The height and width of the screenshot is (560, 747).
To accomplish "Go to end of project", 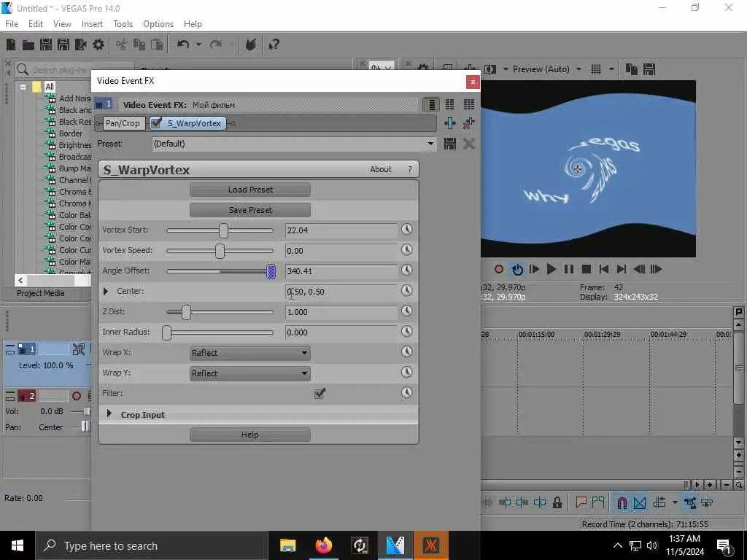I will click(622, 270).
